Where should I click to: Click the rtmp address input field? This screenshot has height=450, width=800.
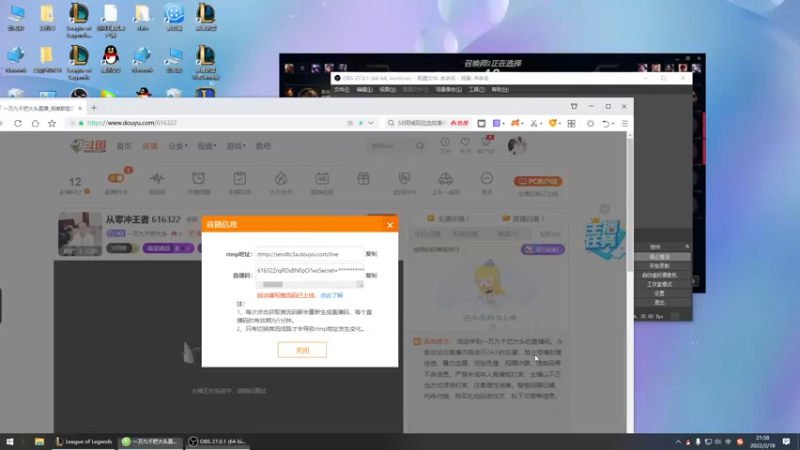pos(309,254)
